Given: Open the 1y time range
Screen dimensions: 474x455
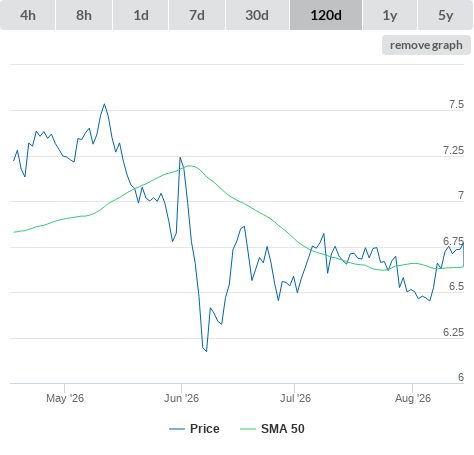Looking at the screenshot, I should 390,15.
